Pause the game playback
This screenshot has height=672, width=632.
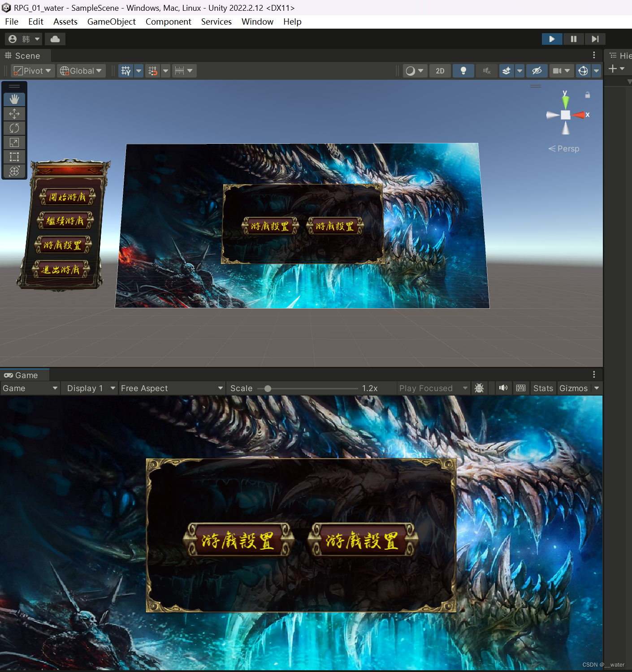click(x=573, y=39)
